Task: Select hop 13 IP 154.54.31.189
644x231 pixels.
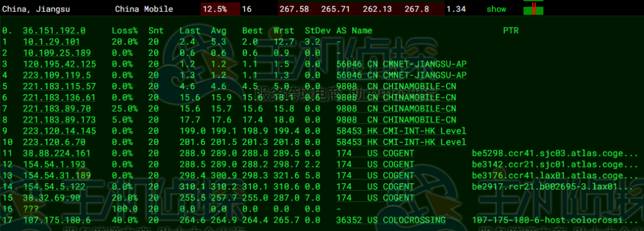Action: [57, 176]
